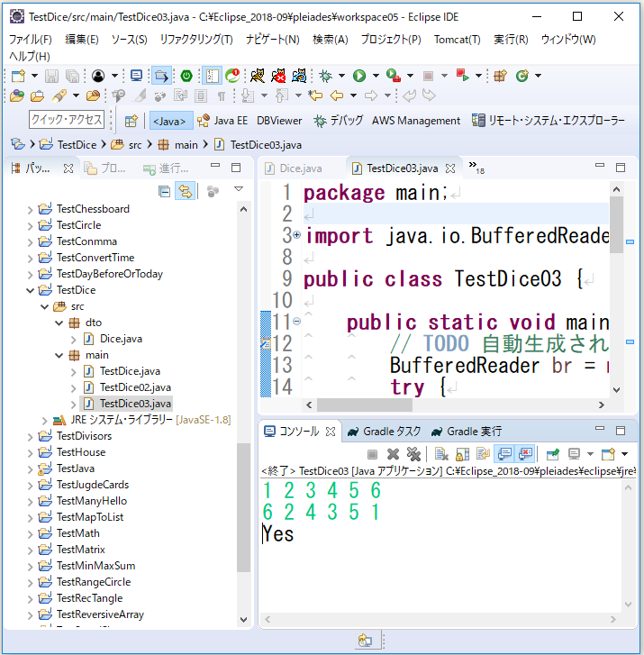Open the Debug button dropdown arrow
The height and width of the screenshot is (655, 644).
pyautogui.click(x=341, y=76)
